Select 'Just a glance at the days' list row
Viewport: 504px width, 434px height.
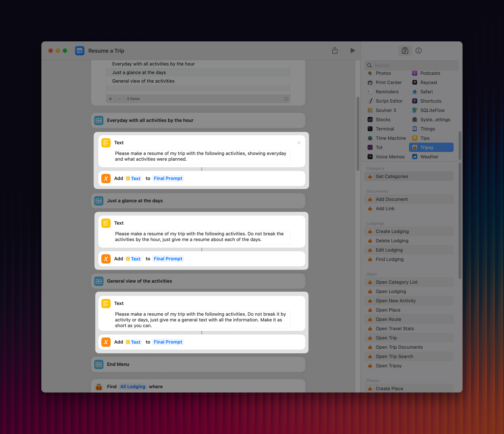click(198, 73)
